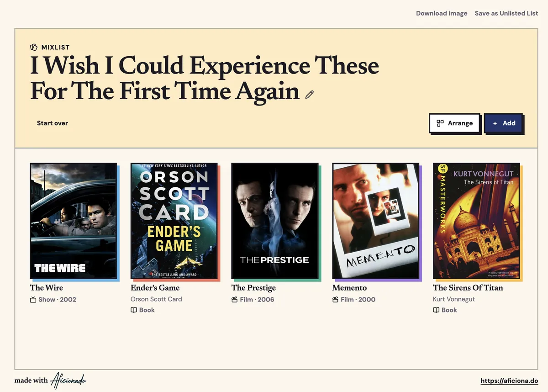Select The Wire poster
Screen dimensions: 548x392
(73, 221)
